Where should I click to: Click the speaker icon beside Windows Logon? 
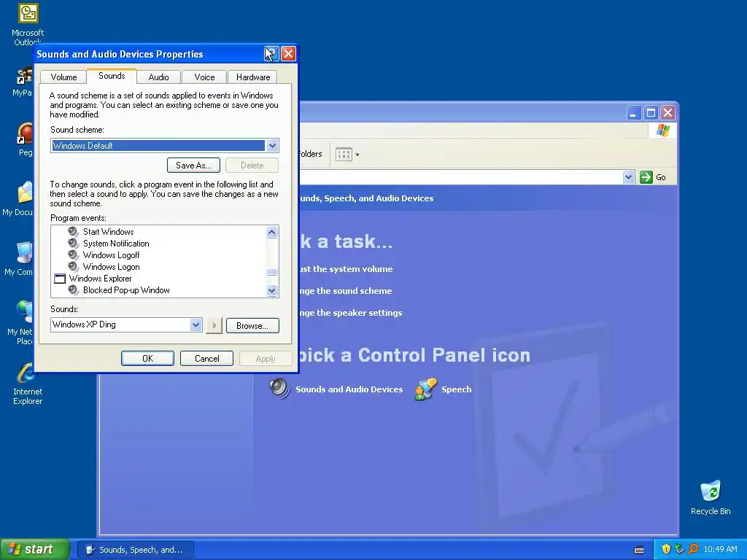[73, 267]
